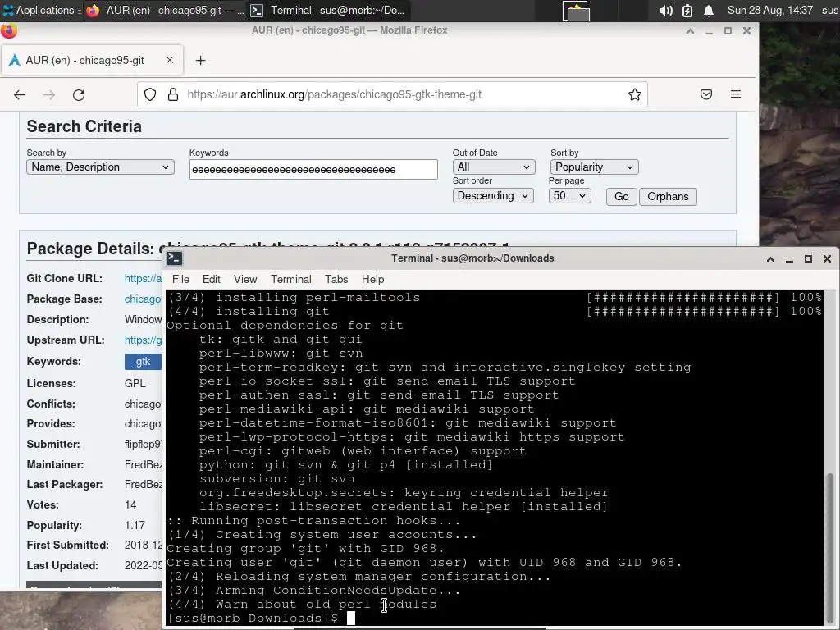Click the panel clock showing Sun 28 Aug

769,10
